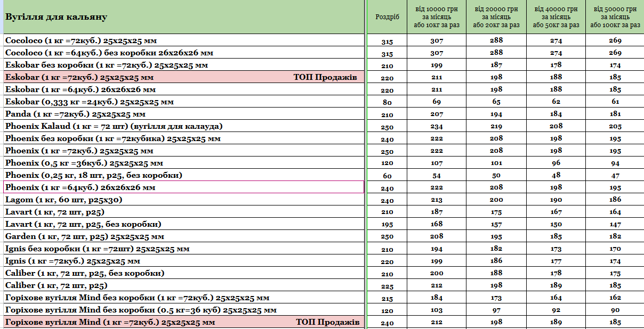This screenshot has width=644, height=329.
Task: Select 'Горіхове вугілля Mind без коробки (1 кг' cell
Action: tap(183, 298)
